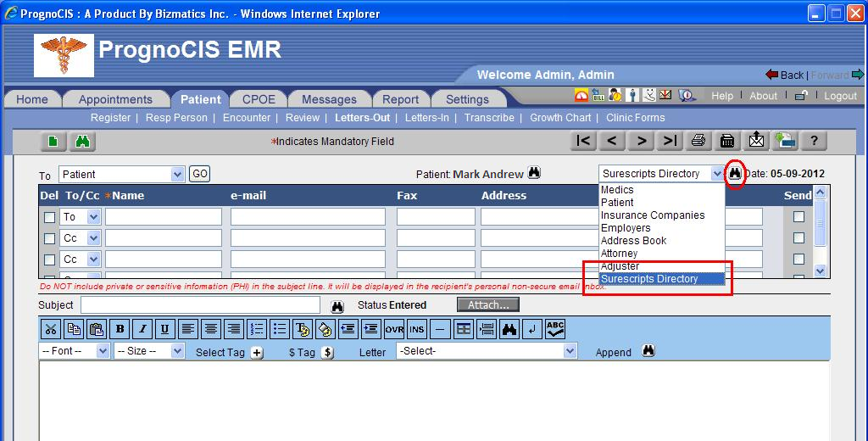Select Insurance Companies option
The height and width of the screenshot is (441, 868).
coord(653,215)
